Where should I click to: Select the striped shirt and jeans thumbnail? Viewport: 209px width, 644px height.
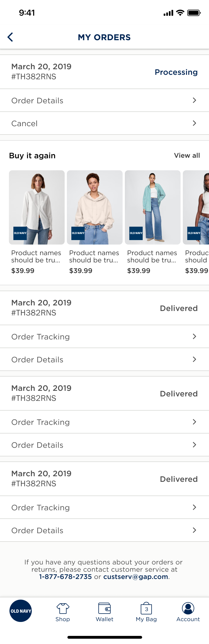[153, 207]
